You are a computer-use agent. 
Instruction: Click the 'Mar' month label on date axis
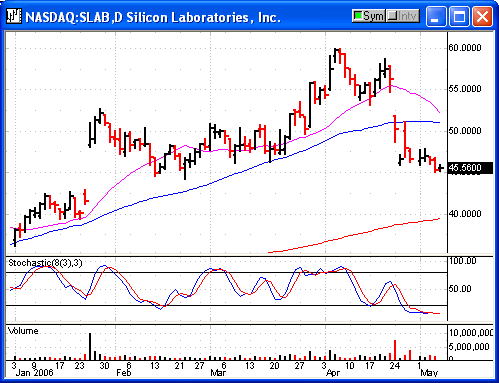coord(218,373)
